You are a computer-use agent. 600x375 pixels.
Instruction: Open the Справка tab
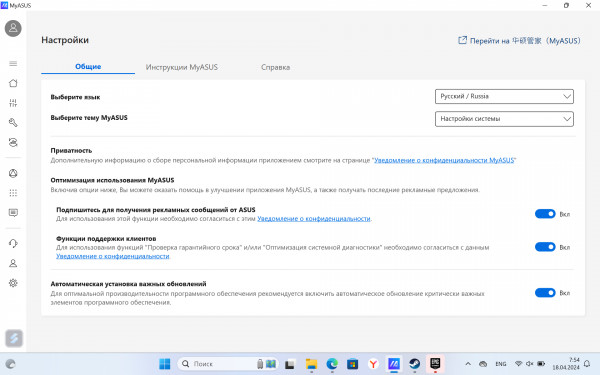tap(275, 67)
